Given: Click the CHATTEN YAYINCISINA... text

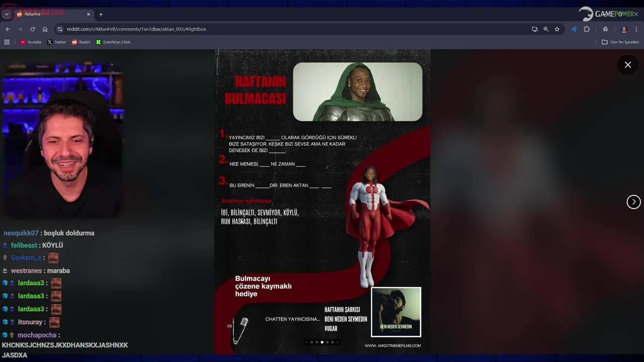Looking at the screenshot, I should coord(292,319).
